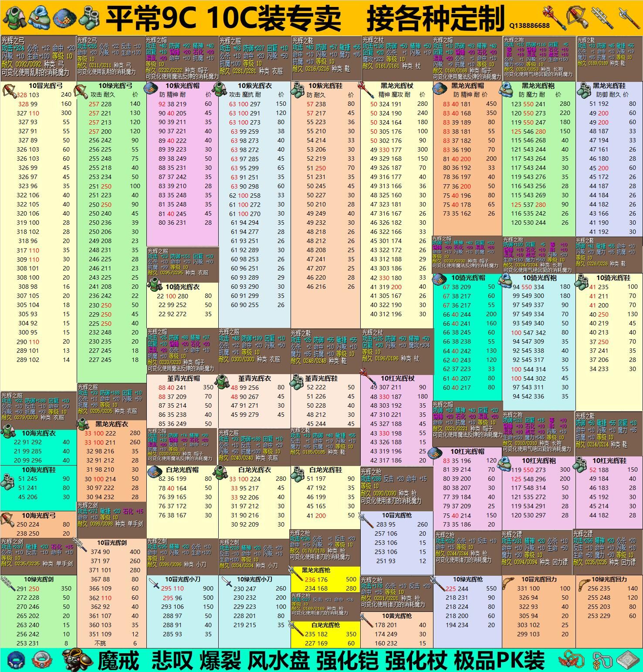
Task: Click the boots icon beside 黑龙光辉鞋
Action: (x=584, y=91)
